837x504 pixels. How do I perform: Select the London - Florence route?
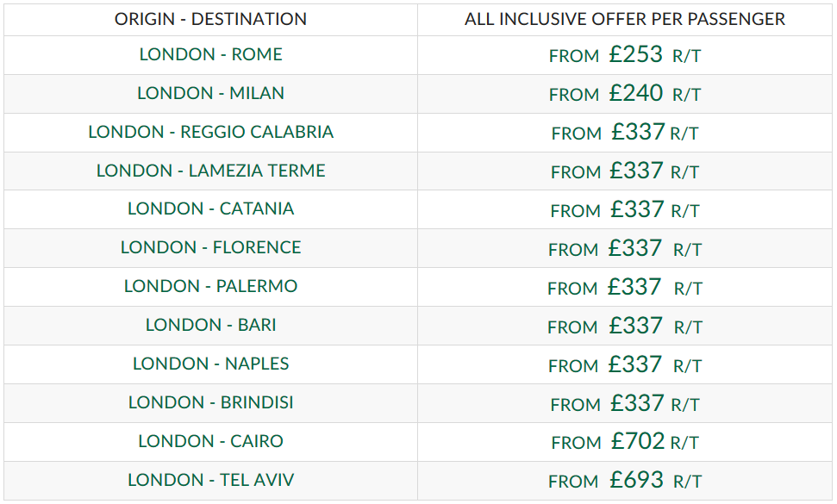point(210,247)
